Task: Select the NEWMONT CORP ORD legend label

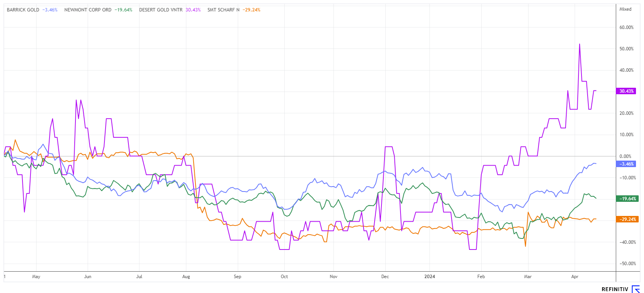Action: point(88,10)
